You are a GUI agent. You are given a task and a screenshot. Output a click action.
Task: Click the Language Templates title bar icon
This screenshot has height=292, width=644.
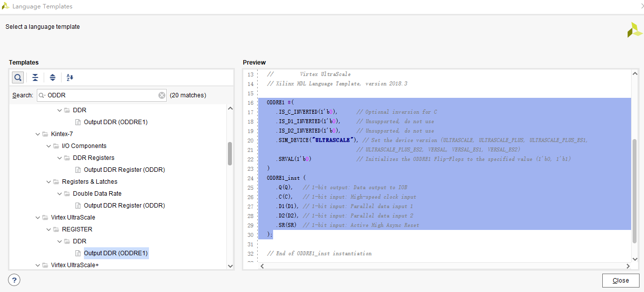[5, 6]
